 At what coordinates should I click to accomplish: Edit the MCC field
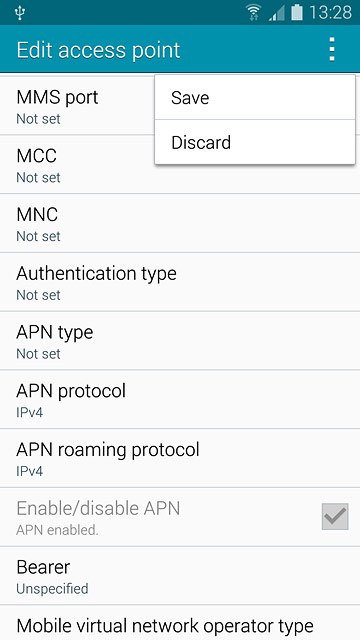tap(180, 164)
